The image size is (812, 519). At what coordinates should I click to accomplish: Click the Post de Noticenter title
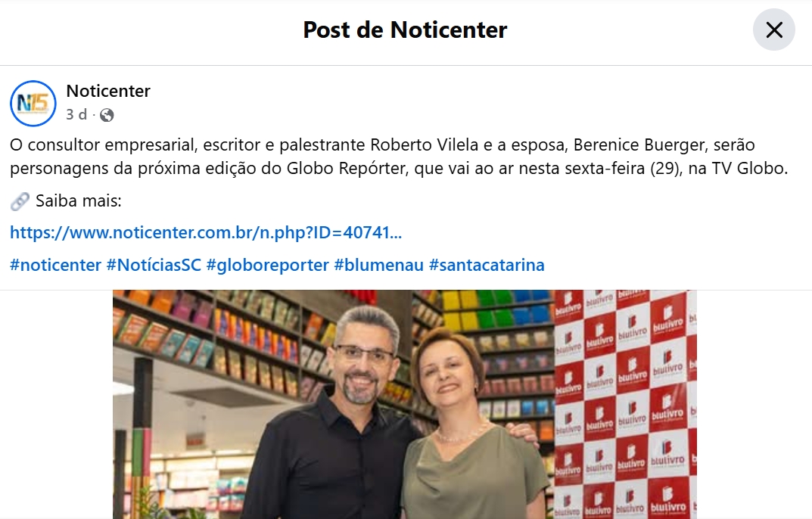[x=405, y=30]
